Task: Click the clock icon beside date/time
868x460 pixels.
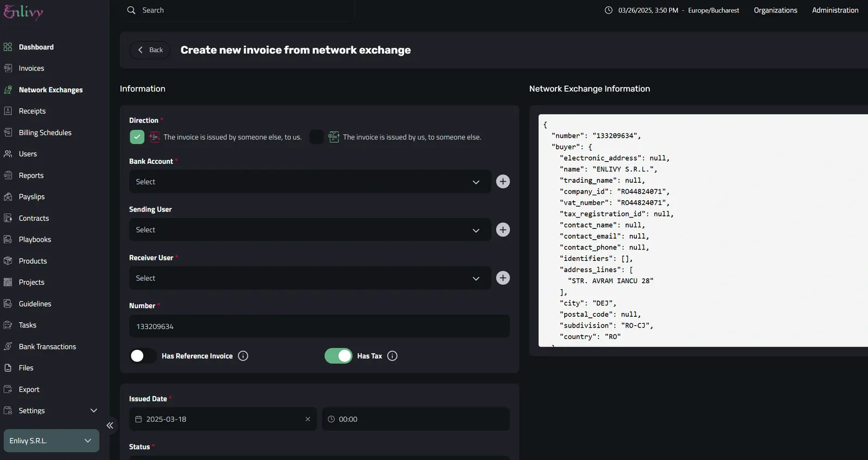Action: [609, 10]
